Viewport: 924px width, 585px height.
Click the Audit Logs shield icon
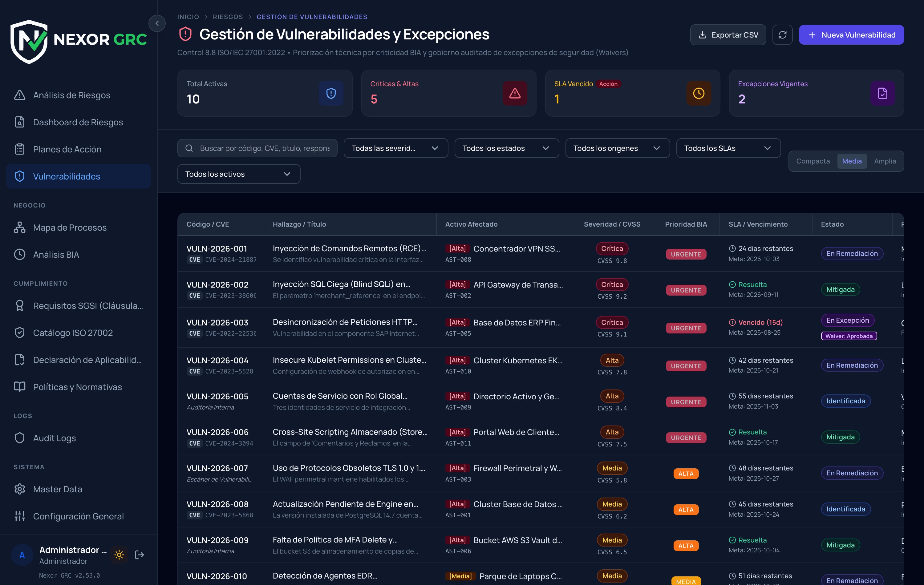20,438
